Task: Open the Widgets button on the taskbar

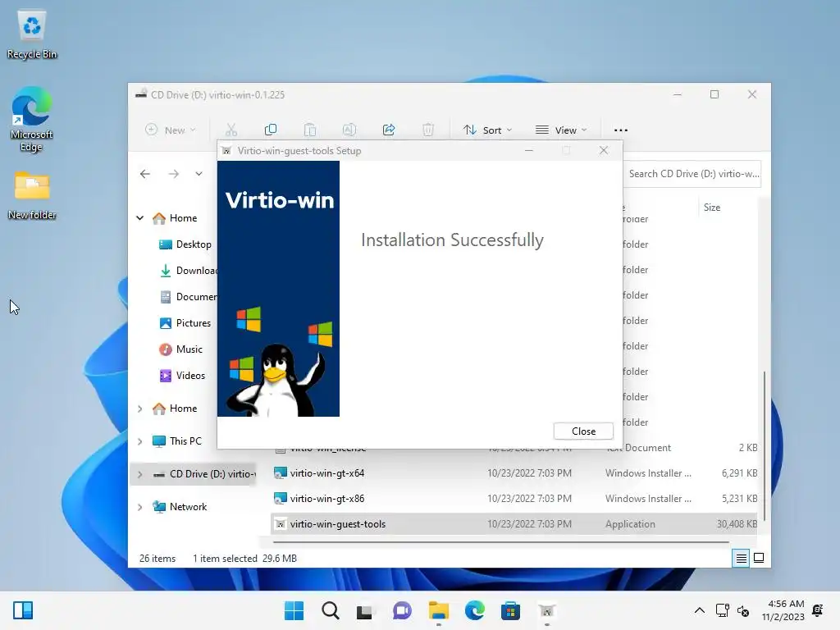Action: [x=23, y=610]
